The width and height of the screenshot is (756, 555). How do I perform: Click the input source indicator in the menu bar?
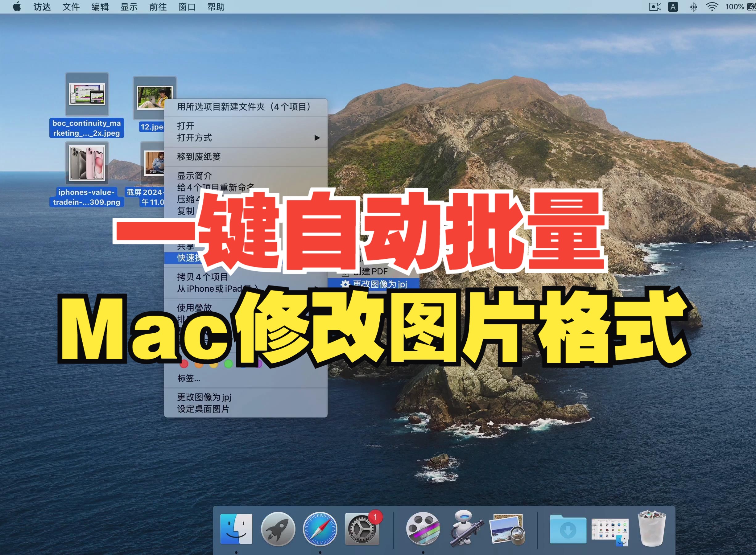[x=673, y=7]
